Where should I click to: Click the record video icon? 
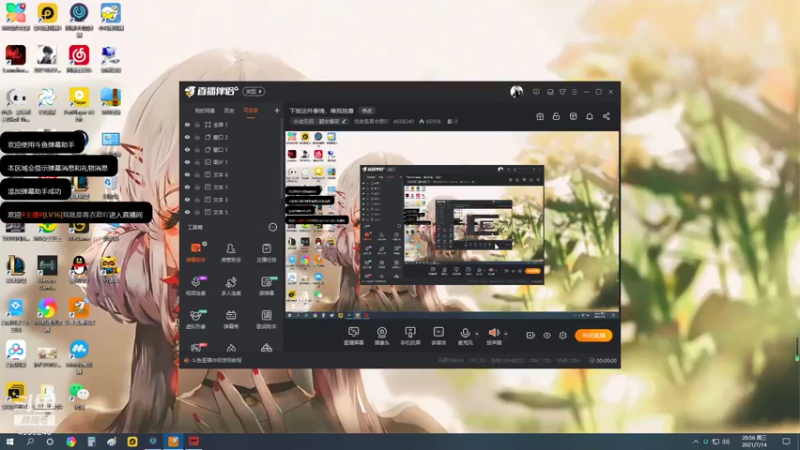coord(530,335)
